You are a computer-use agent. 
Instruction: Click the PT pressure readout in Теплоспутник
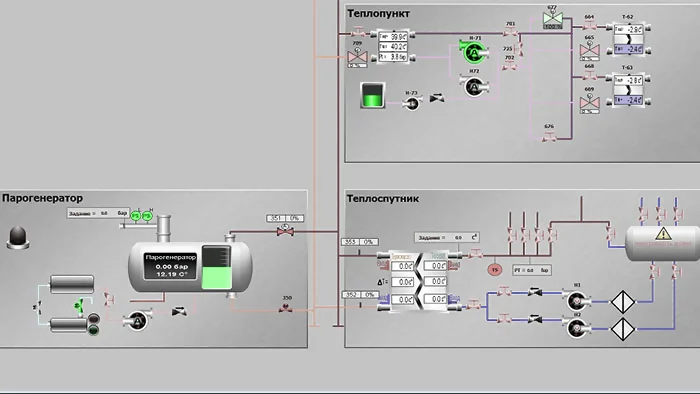click(x=531, y=270)
